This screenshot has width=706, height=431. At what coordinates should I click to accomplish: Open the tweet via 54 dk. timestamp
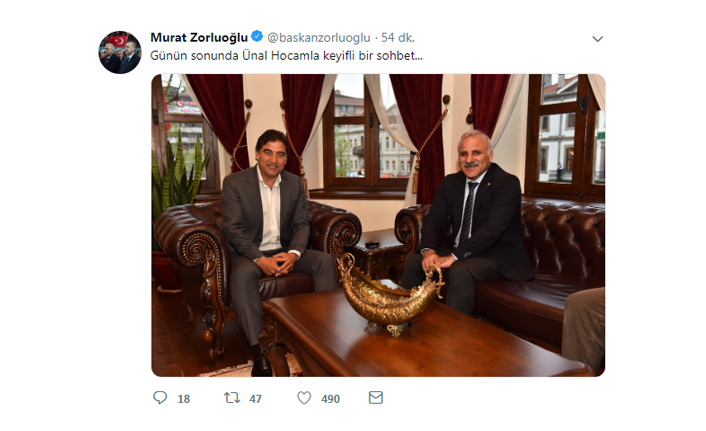398,38
